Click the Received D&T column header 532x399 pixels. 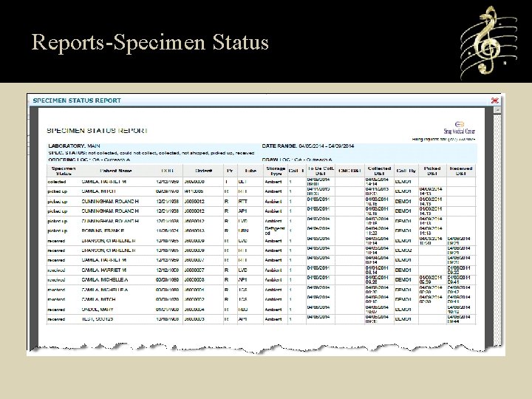click(461, 171)
